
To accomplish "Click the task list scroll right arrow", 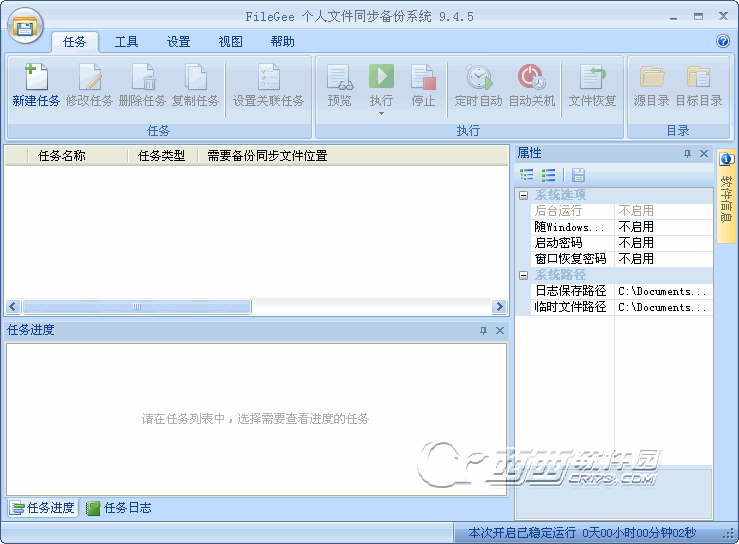I will point(499,306).
